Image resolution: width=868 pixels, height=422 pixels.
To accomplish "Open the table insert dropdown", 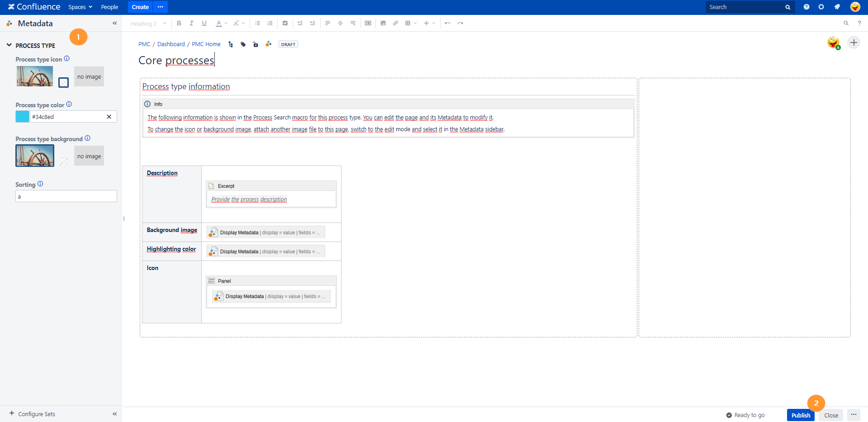I will [x=411, y=23].
